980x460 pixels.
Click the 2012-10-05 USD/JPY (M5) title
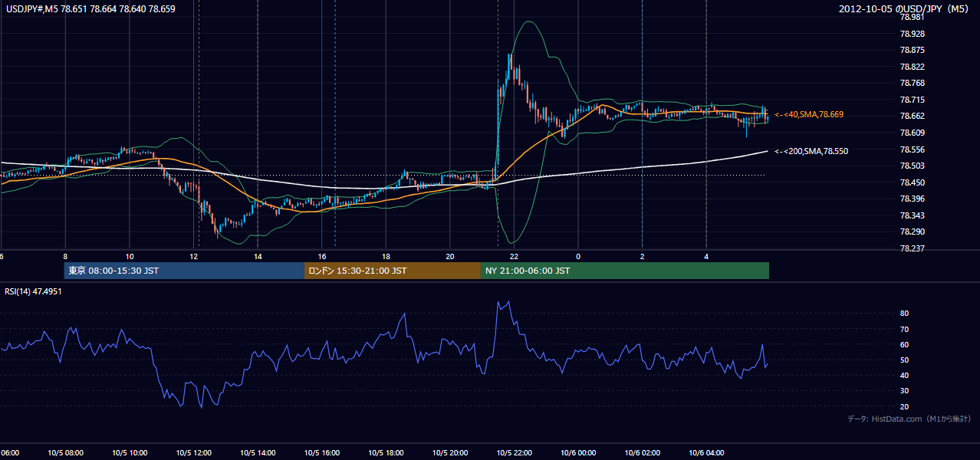[x=905, y=9]
